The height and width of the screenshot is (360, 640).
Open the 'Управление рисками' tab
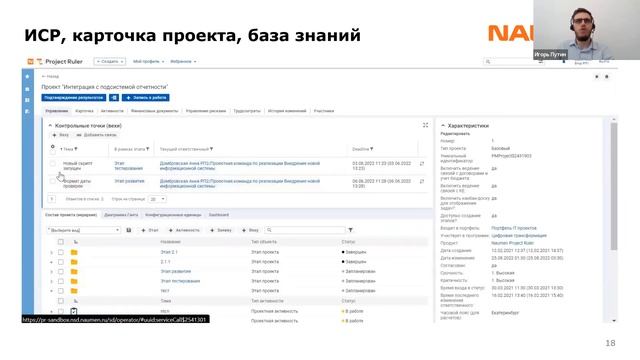pyautogui.click(x=206, y=111)
